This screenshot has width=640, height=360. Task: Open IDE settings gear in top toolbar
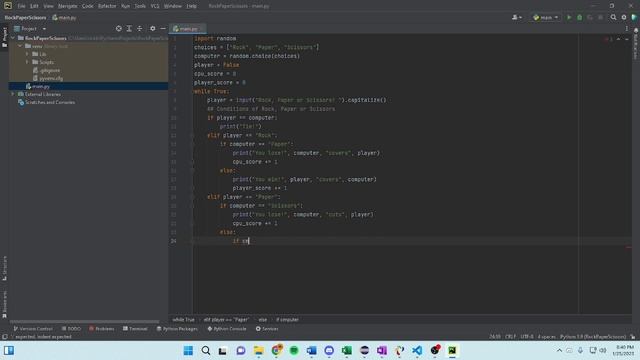click(x=624, y=18)
